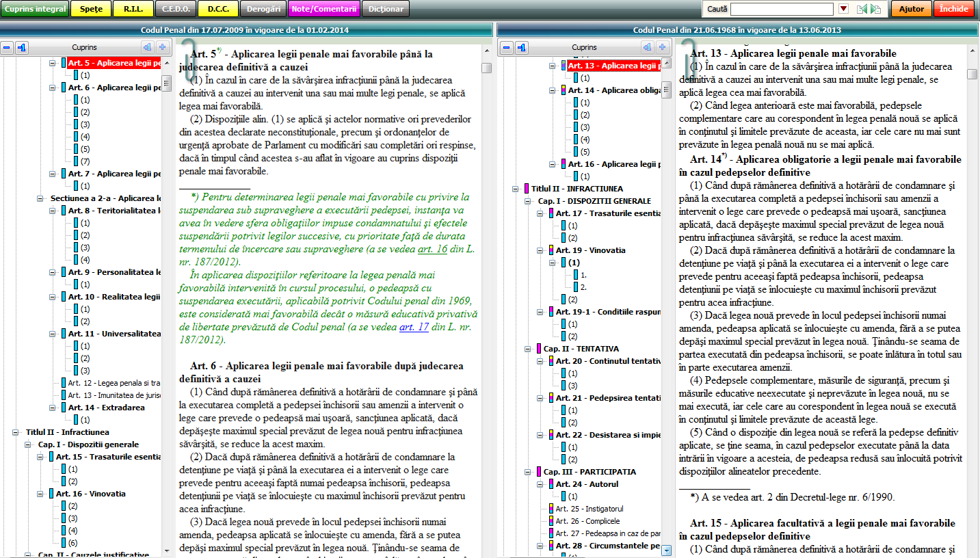Image resolution: width=980 pixels, height=558 pixels.
Task: Open the C.E.D.O. tab
Action: [x=176, y=9]
